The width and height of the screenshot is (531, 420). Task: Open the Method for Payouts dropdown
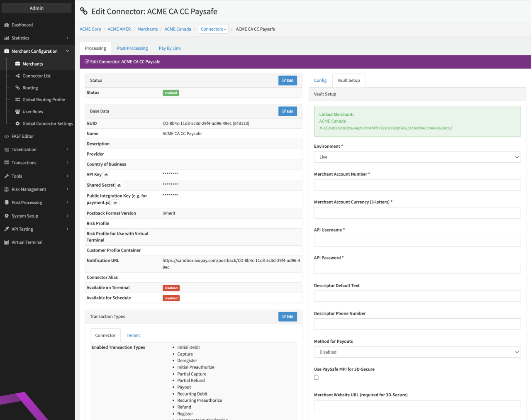(x=417, y=352)
